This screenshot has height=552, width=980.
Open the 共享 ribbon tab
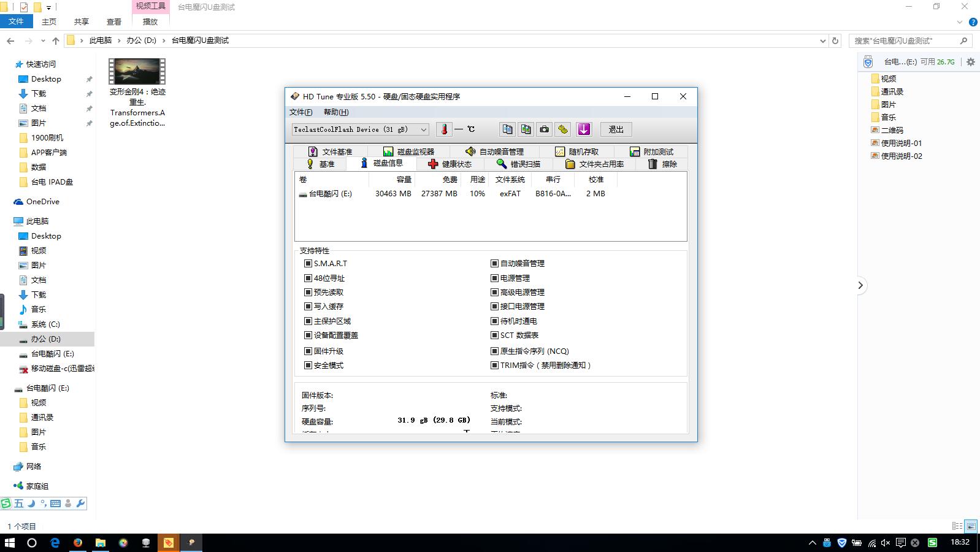[82, 21]
